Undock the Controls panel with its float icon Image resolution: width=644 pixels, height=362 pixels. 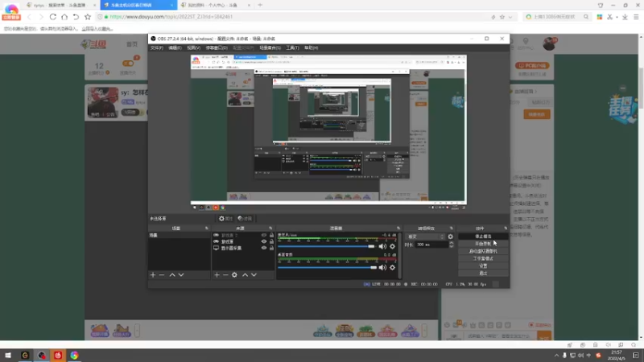(x=506, y=228)
